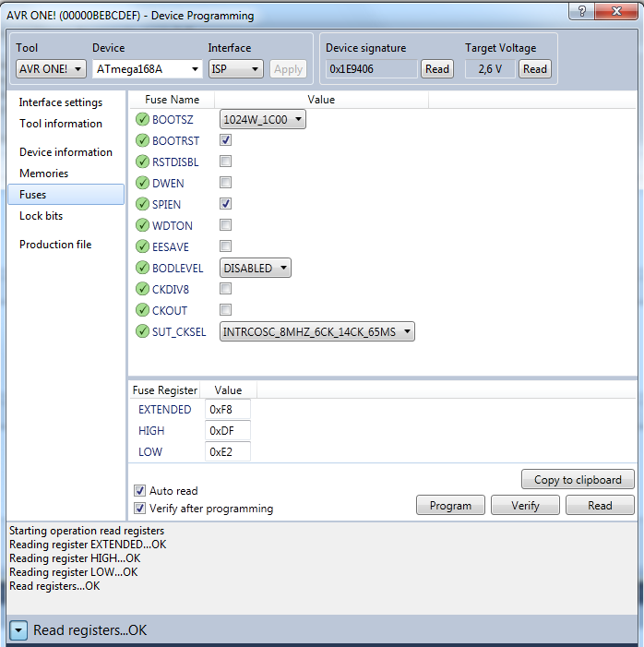Enable the RSTDISBL fuse checkbox
The image size is (644, 647).
pyautogui.click(x=226, y=161)
